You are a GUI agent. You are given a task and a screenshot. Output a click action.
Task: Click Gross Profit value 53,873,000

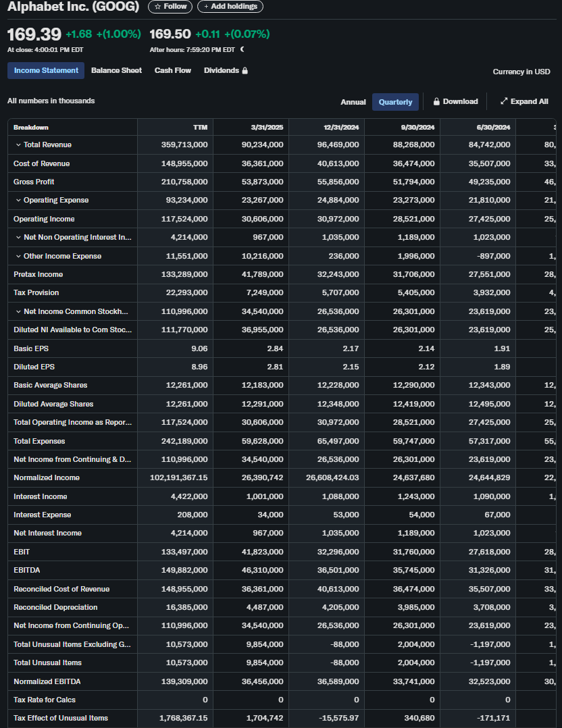(262, 182)
